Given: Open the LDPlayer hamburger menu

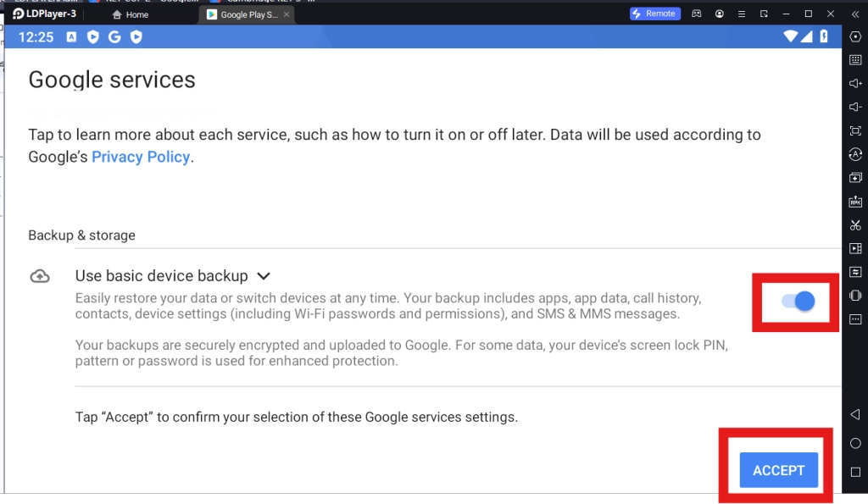Looking at the screenshot, I should coord(742,14).
